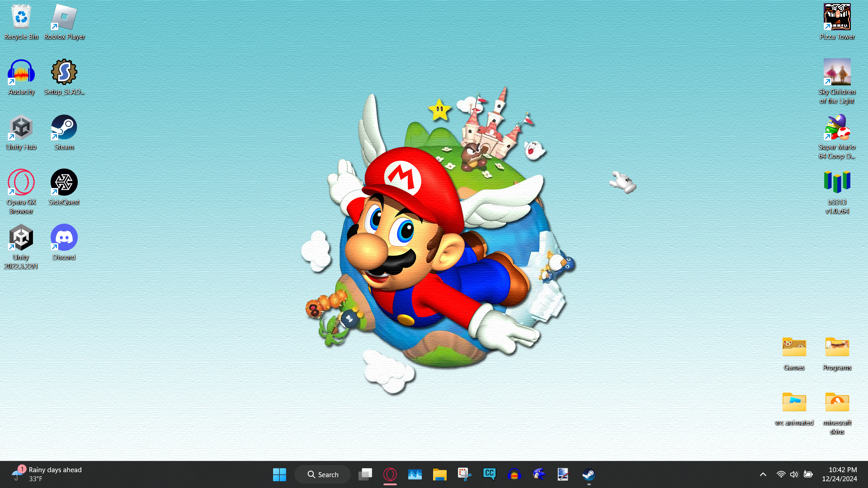Viewport: 868px width, 488px height.
Task: Open File Explorer from the taskbar
Action: pos(440,474)
